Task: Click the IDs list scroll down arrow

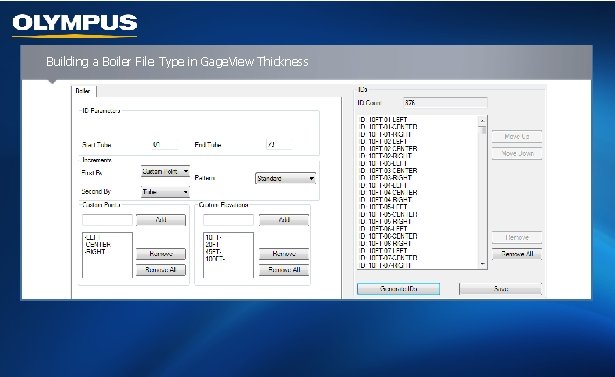Action: [x=482, y=264]
